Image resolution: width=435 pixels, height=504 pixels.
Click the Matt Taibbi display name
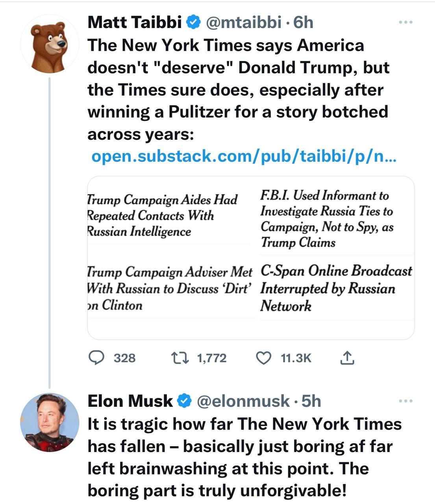(x=134, y=22)
